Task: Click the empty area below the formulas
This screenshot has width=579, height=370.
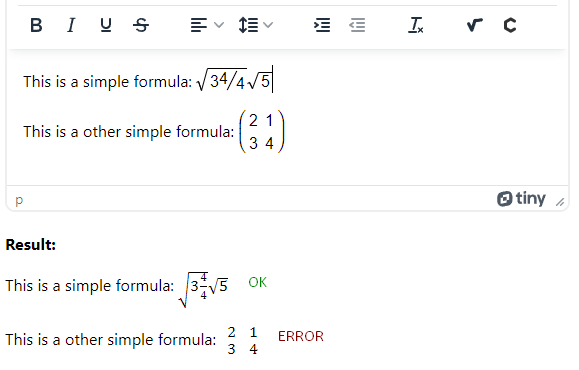Action: 287,169
